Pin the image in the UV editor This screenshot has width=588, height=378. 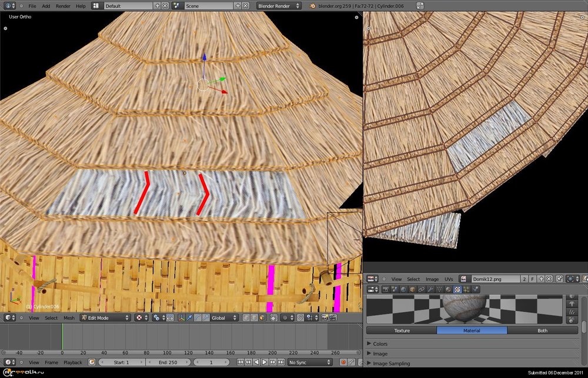[560, 279]
